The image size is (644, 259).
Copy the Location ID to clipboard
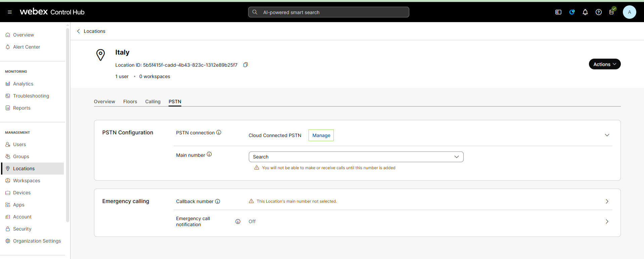245,65
